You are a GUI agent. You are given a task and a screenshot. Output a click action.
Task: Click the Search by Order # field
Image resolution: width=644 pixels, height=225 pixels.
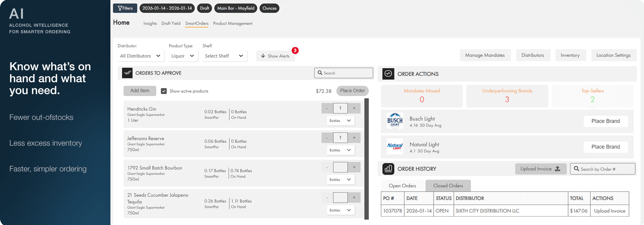[602, 169]
